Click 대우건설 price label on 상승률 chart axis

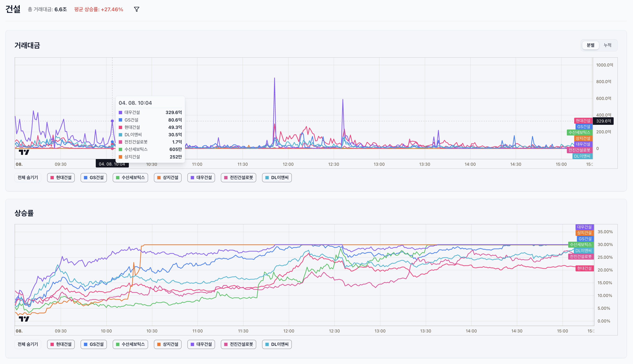[x=584, y=227]
